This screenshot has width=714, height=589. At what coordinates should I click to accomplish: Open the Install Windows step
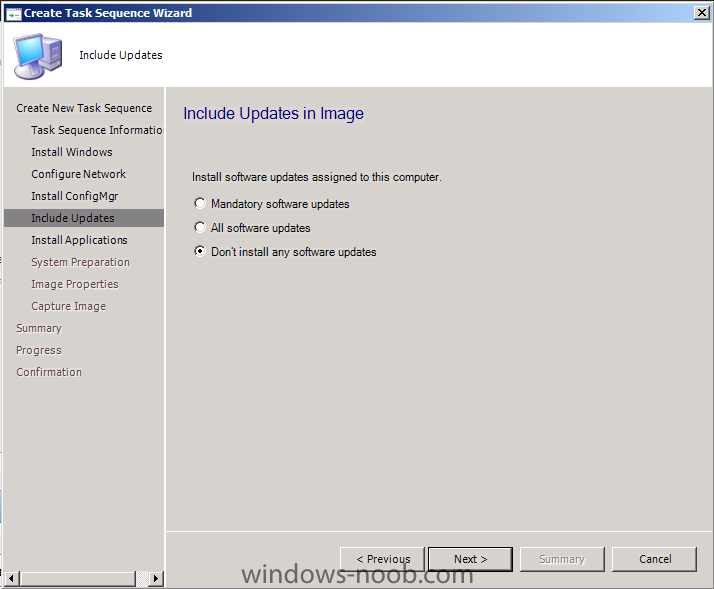[71, 152]
